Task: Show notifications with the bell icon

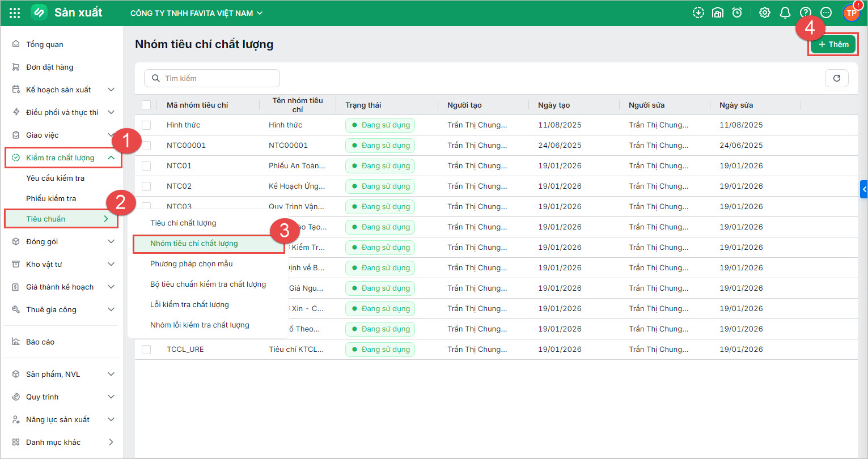Action: [785, 12]
